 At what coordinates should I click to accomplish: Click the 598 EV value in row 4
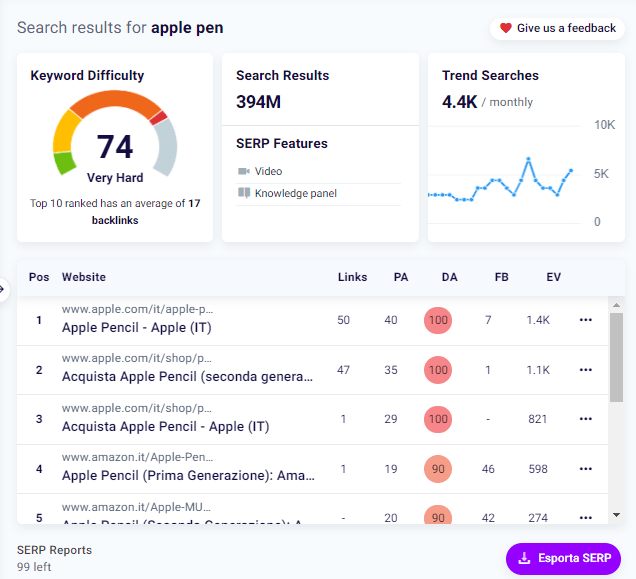coord(538,469)
